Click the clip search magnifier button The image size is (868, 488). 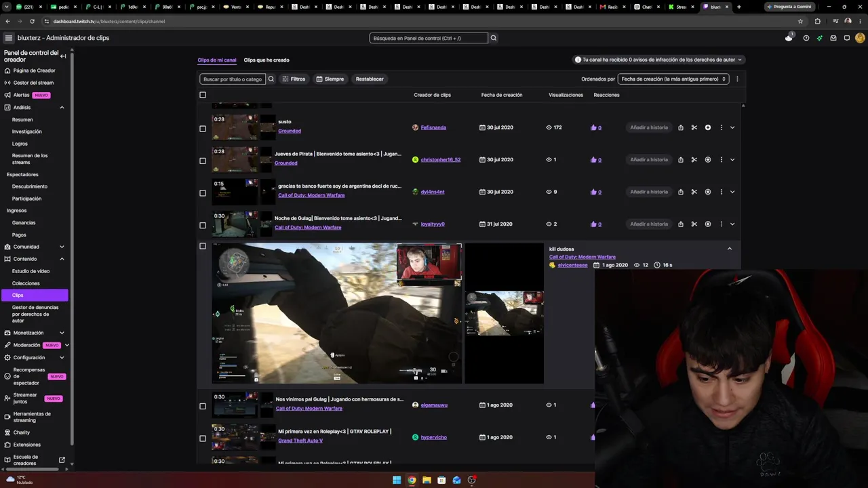[271, 79]
